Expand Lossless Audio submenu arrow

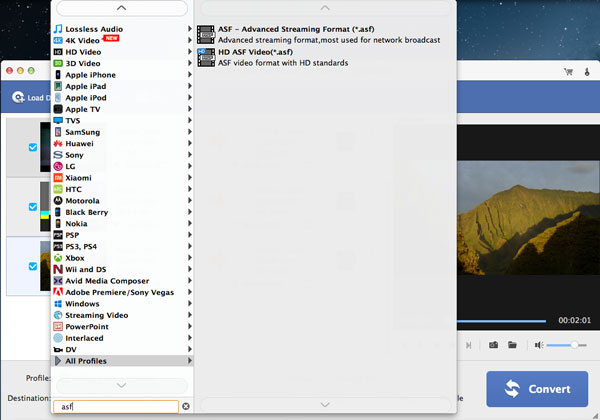(189, 29)
